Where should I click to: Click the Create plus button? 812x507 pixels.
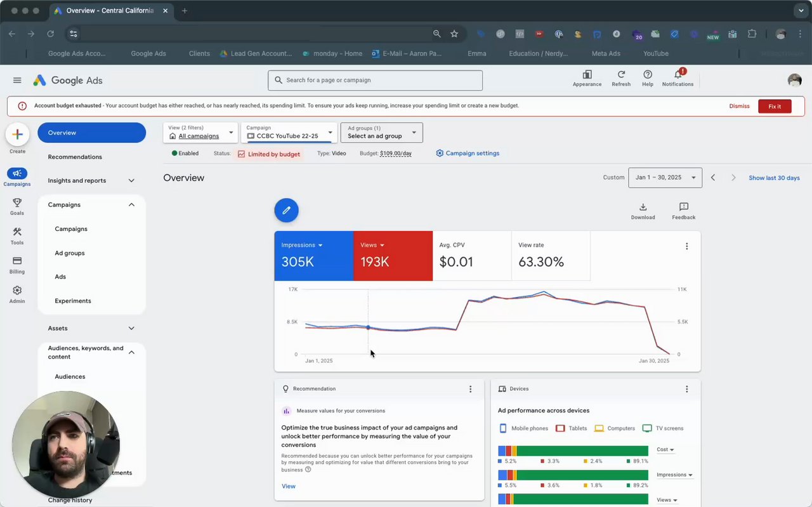17,135
